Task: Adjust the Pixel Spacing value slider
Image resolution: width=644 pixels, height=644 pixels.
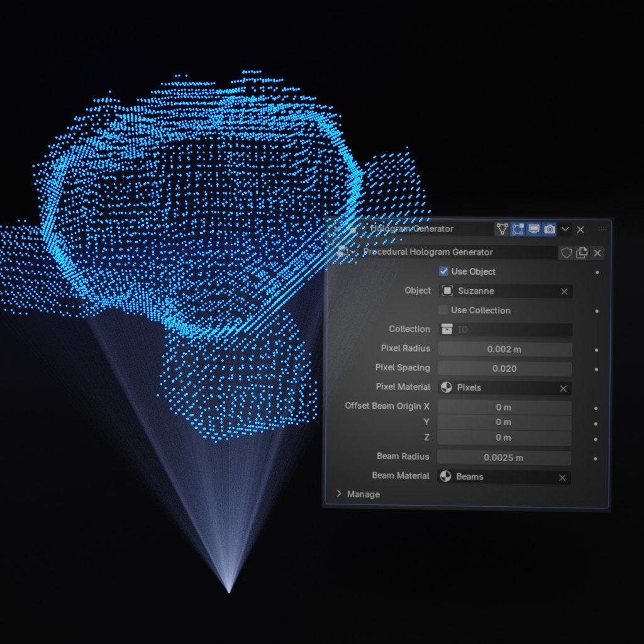Action: 504,369
